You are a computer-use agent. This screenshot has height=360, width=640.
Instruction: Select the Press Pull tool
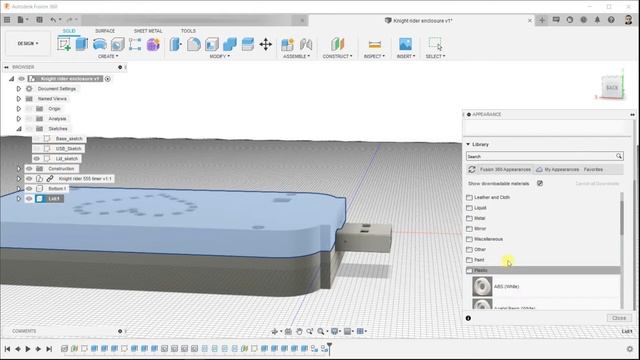click(x=176, y=44)
